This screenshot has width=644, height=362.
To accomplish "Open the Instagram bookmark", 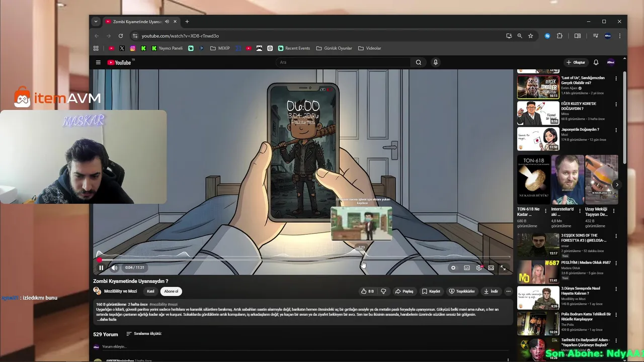I will point(133,48).
